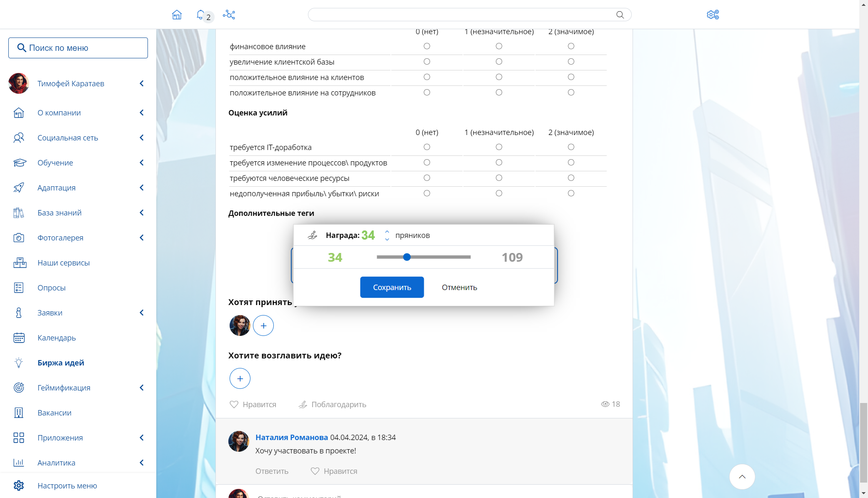
Task: Open Наталия Романова profile link
Action: [291, 437]
